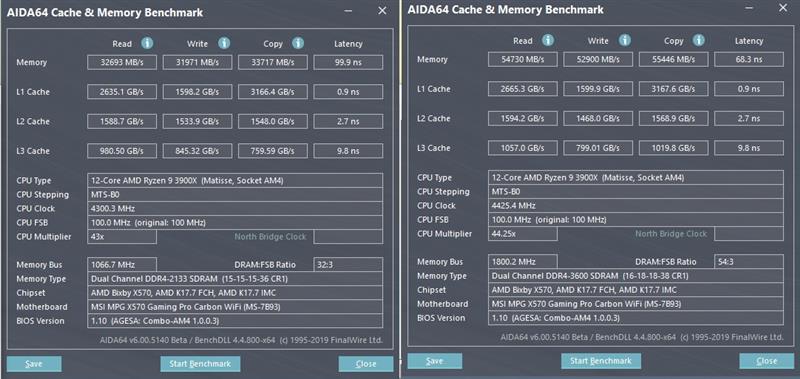
Task: Click Read info icon in right window
Action: point(548,40)
